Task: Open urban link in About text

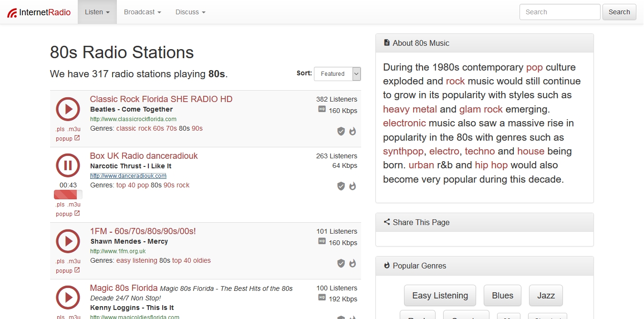Action: [421, 165]
